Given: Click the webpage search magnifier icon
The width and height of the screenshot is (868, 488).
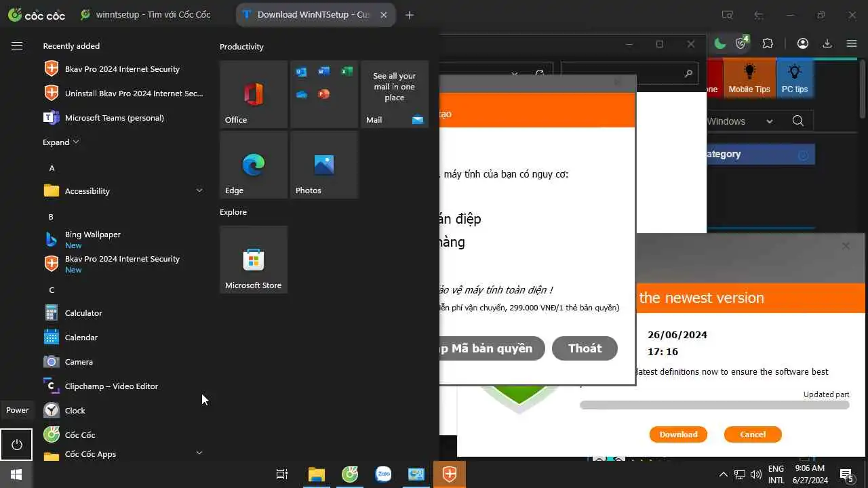Looking at the screenshot, I should pos(798,121).
